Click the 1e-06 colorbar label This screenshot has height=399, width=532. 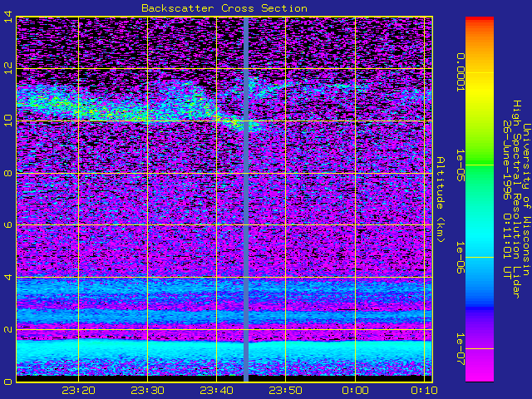point(460,258)
